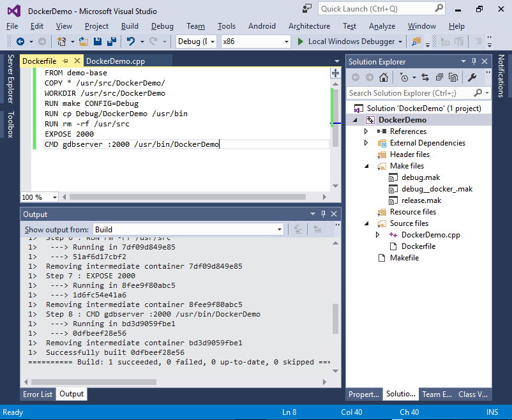Click the Quick Launch search field
The image size is (512, 420).
377,9
